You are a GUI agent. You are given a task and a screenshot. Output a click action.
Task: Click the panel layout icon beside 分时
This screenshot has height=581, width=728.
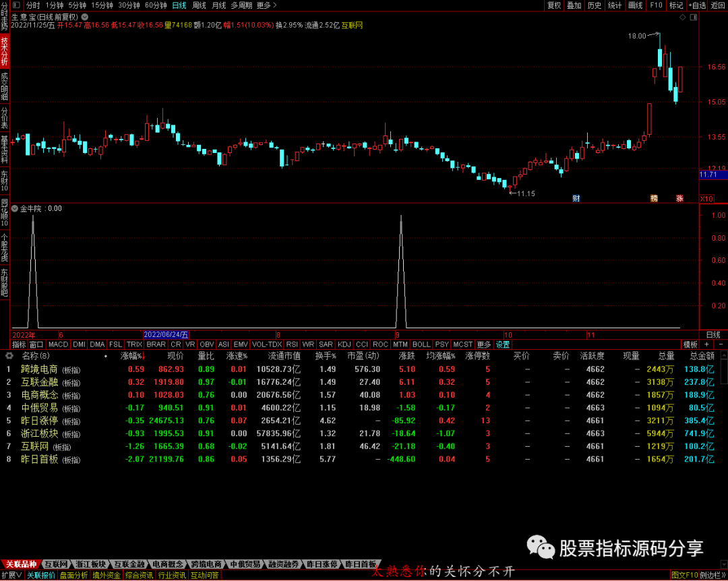coord(16,5)
